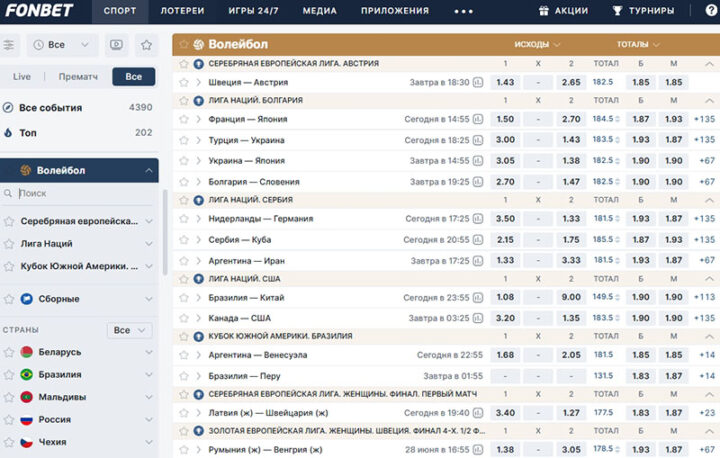
Task: Star the Лига Наций sidebar item
Action: click(9, 243)
